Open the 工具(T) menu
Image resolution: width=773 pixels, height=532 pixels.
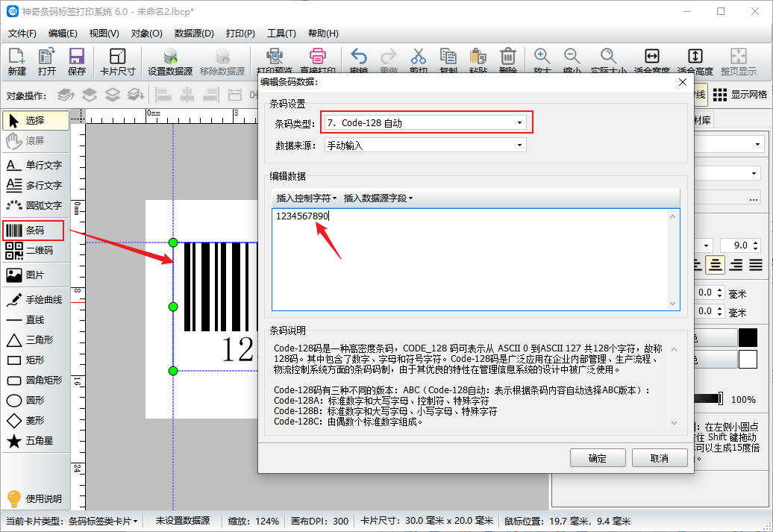tap(281, 34)
